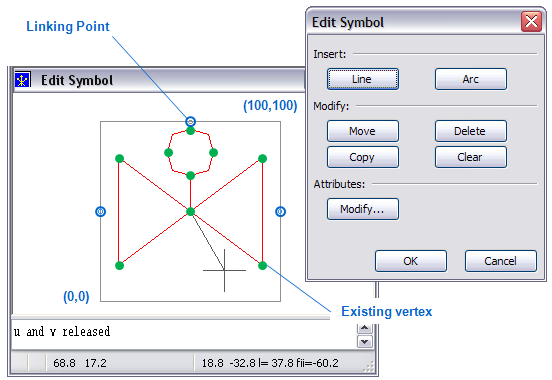This screenshot has width=552, height=380.
Task: Click the Line insert button
Action: point(363,79)
